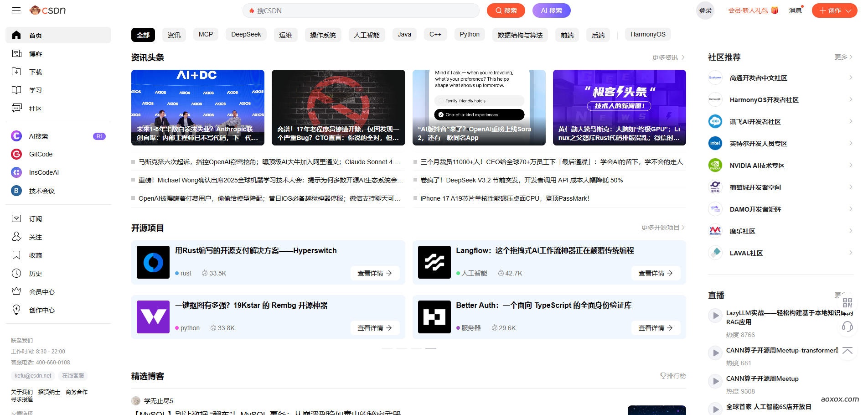
Task: Click the back-to-top arrow icon
Action: tap(847, 351)
